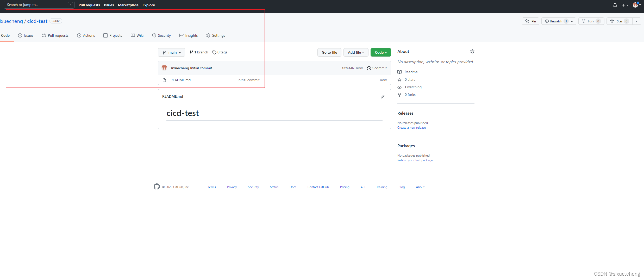Click Create a new release link
Image resolution: width=644 pixels, height=279 pixels.
pos(411,128)
